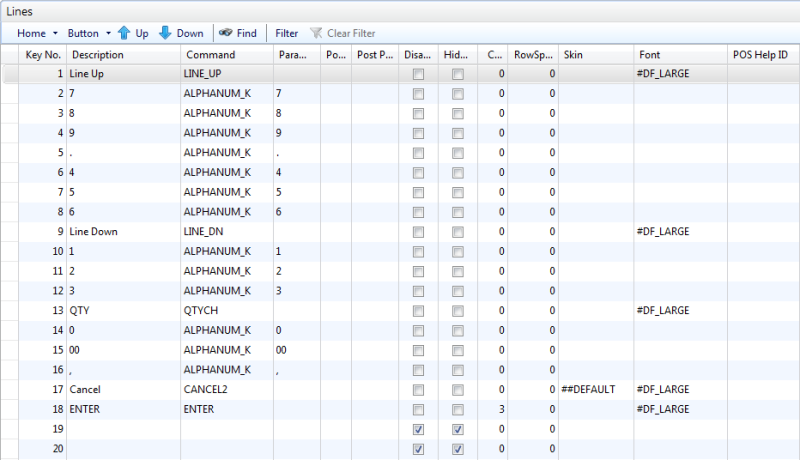800x460 pixels.
Task: Click the Up arrow icon in toolbar
Action: (124, 33)
